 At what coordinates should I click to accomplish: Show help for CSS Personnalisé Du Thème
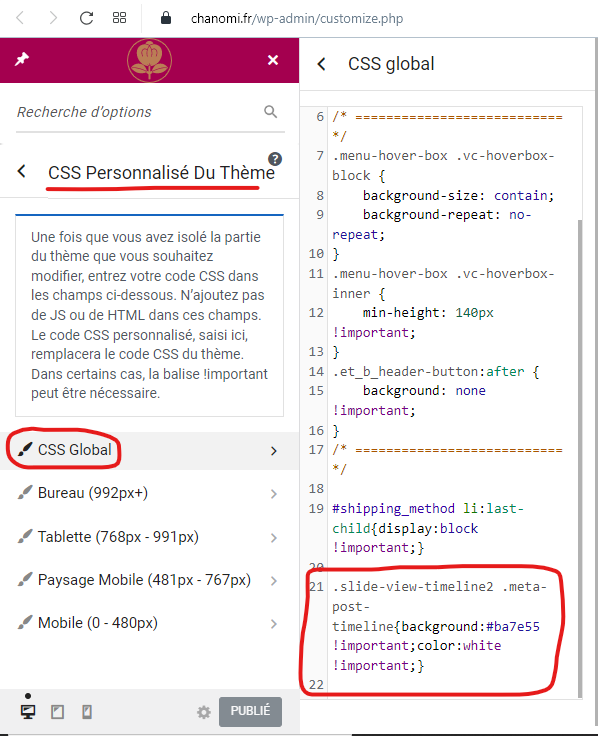[x=275, y=159]
